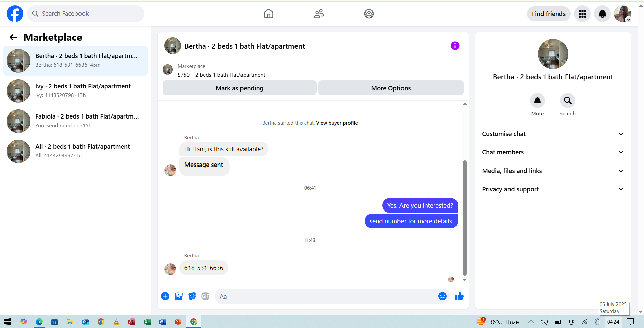Open Outlook from the taskbar
Viewport: 644px width, 328px height.
click(x=85, y=322)
